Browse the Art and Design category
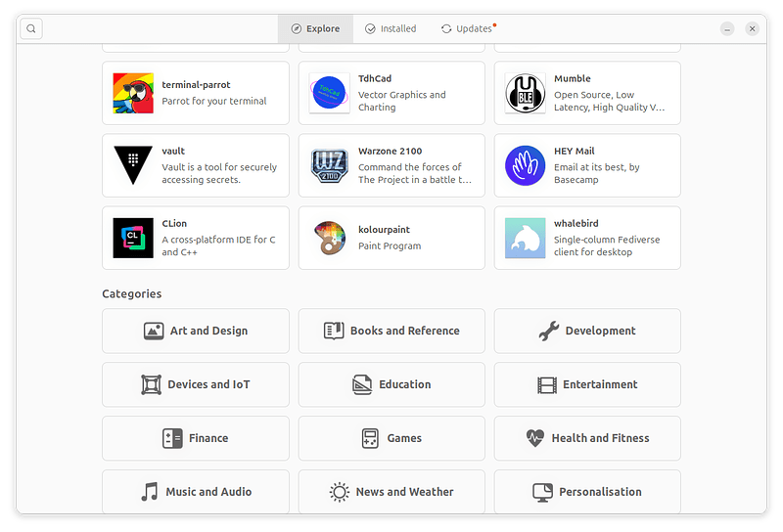Screen dimensions: 783x532 pos(196,332)
